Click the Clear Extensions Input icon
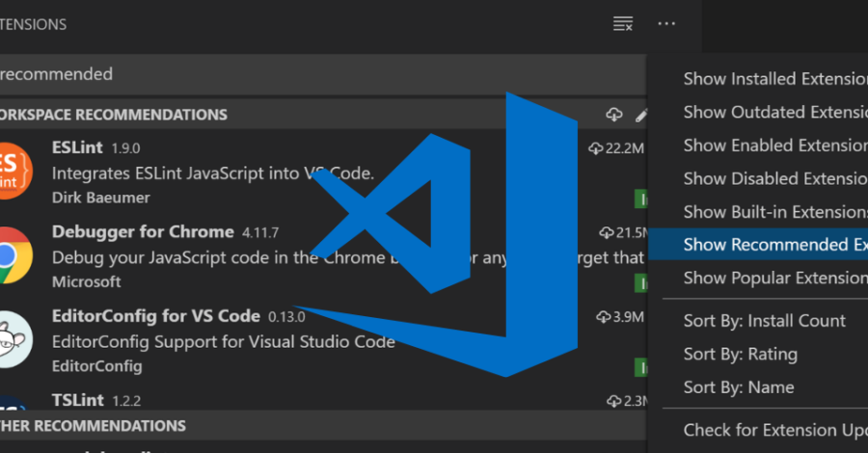Image resolution: width=868 pixels, height=453 pixels. 623,24
